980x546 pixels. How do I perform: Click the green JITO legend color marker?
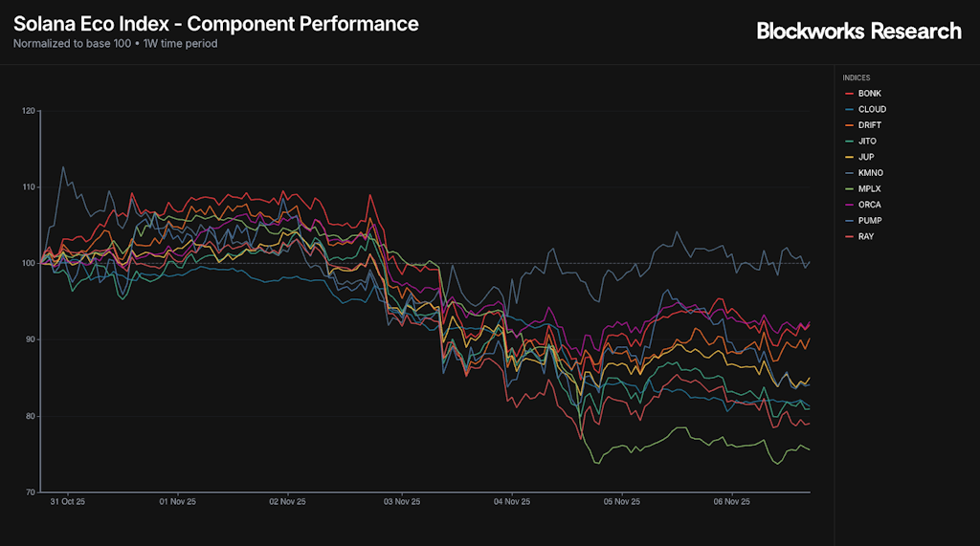click(849, 142)
